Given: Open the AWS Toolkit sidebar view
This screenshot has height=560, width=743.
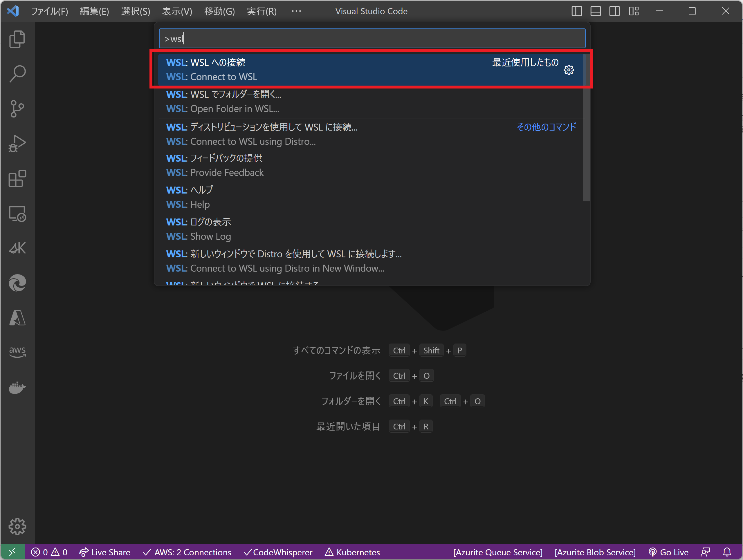Looking at the screenshot, I should tap(17, 352).
